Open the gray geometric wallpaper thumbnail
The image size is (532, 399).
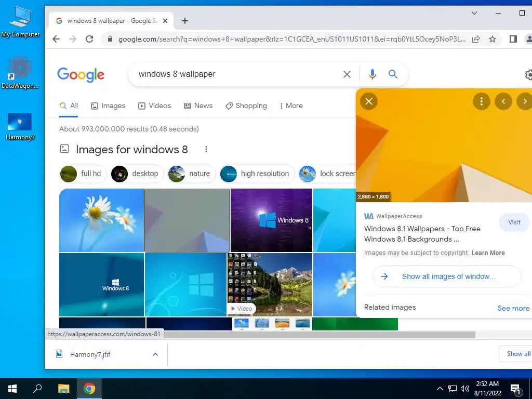click(187, 220)
